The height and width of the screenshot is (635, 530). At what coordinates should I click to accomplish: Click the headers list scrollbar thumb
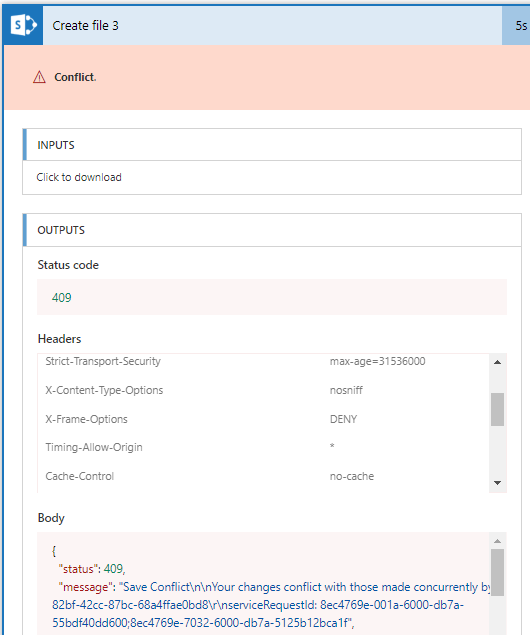pos(498,409)
